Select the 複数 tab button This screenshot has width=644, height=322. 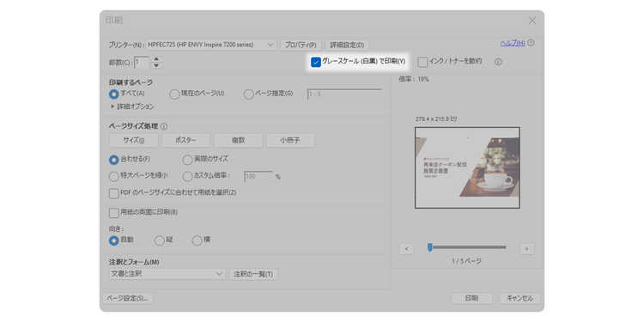[238, 141]
